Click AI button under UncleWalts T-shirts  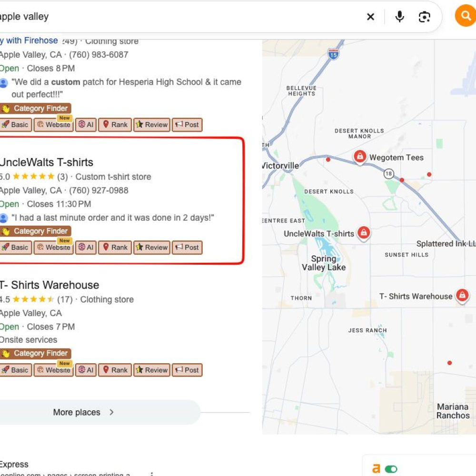[x=86, y=248]
